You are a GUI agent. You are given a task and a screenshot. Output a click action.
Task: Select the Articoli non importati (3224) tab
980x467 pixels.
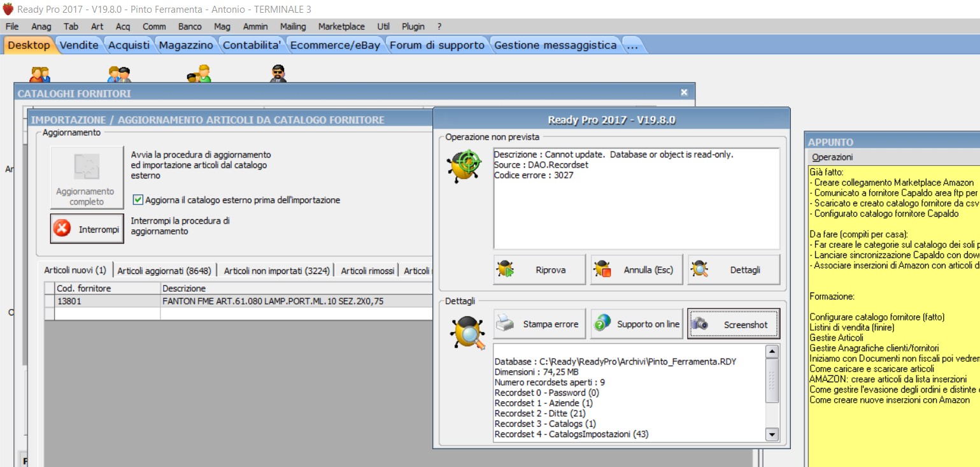click(277, 271)
